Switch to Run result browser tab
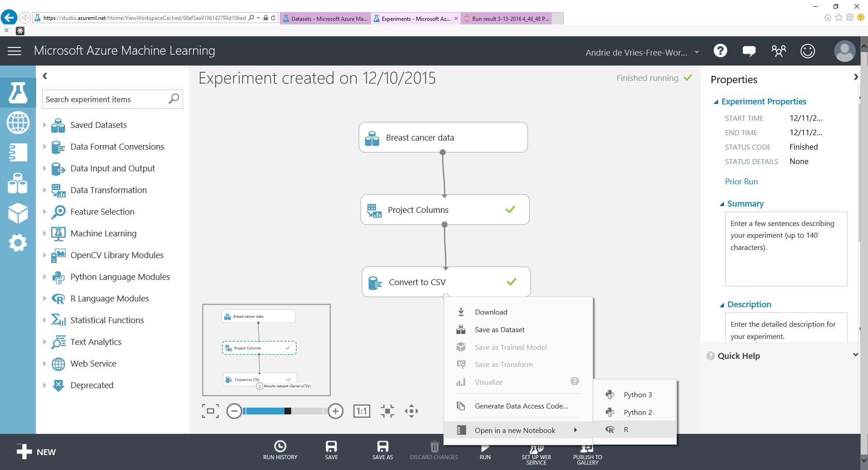This screenshot has height=470, width=868. pyautogui.click(x=506, y=19)
